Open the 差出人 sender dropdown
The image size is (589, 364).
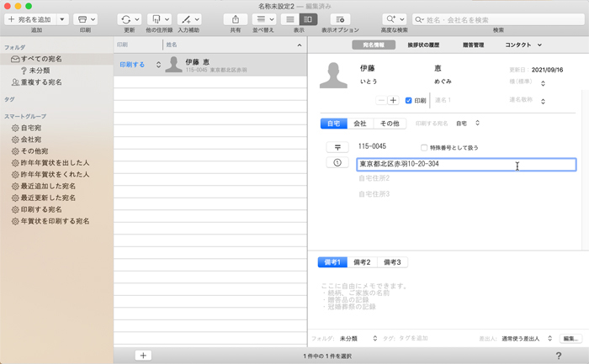click(527, 338)
